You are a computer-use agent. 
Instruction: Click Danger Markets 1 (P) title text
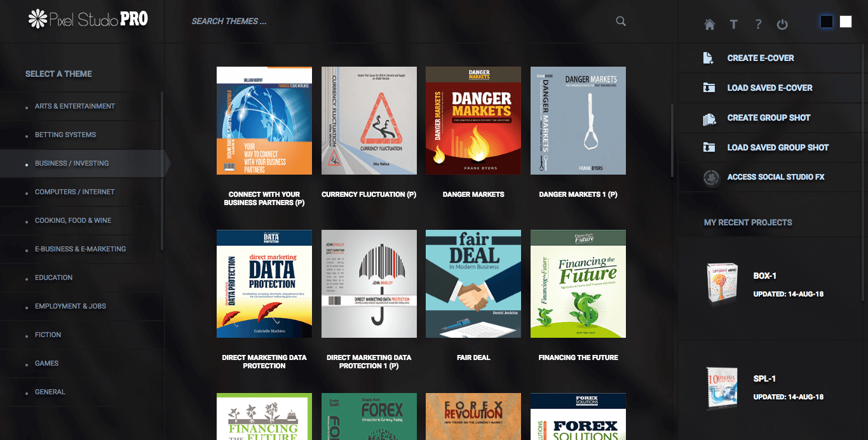578,194
